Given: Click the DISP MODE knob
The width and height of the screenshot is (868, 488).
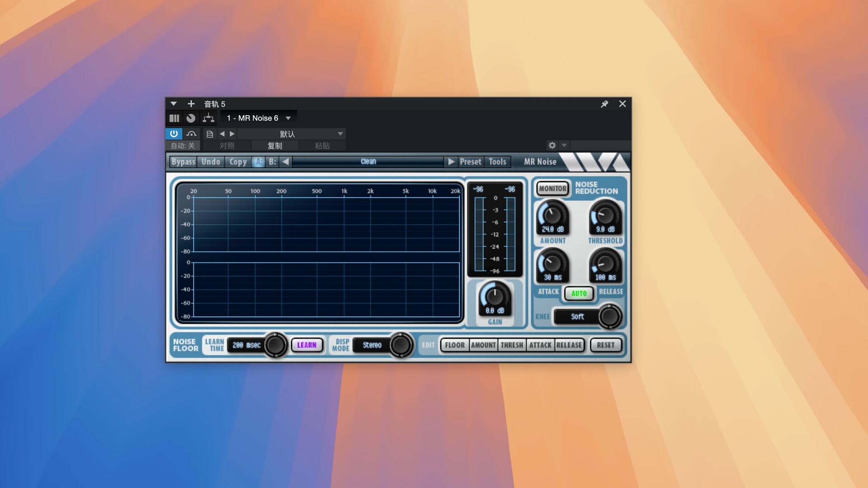Looking at the screenshot, I should tap(401, 345).
